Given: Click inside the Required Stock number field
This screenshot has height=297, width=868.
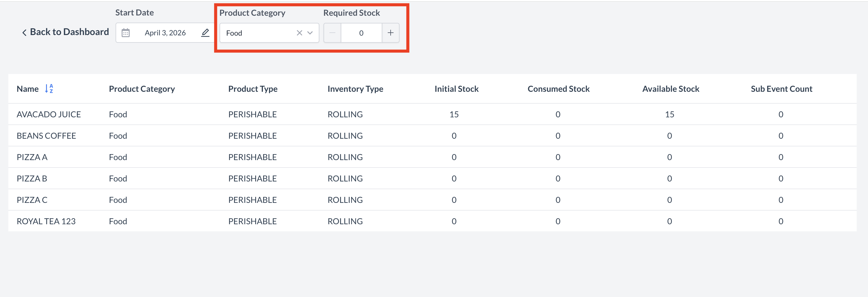Looking at the screenshot, I should (361, 33).
